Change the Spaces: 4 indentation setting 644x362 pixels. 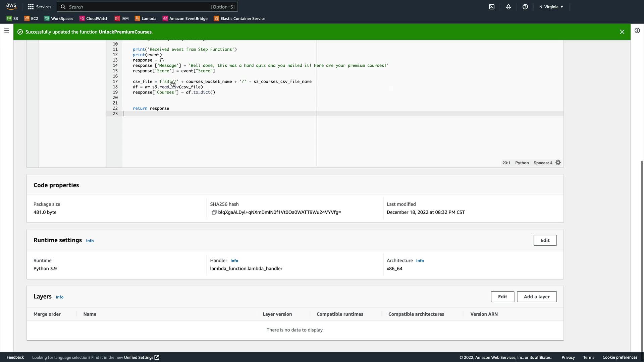[x=543, y=163]
